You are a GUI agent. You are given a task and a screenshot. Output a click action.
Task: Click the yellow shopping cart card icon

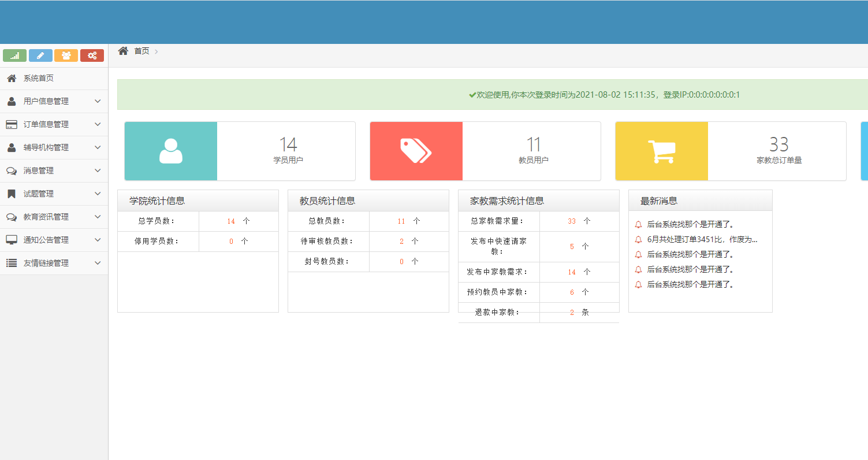pyautogui.click(x=661, y=151)
